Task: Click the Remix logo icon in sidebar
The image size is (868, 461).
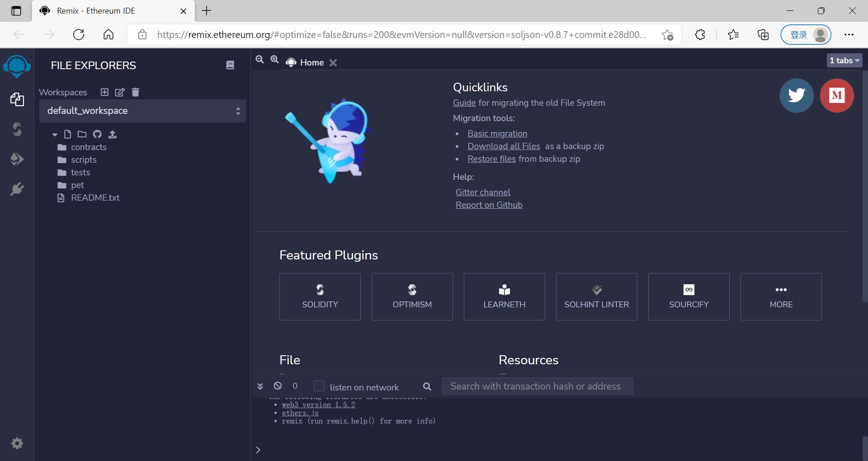Action: 17,66
